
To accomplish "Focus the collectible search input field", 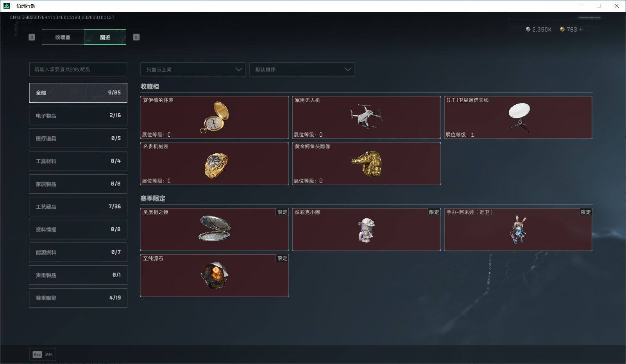I will coord(78,70).
